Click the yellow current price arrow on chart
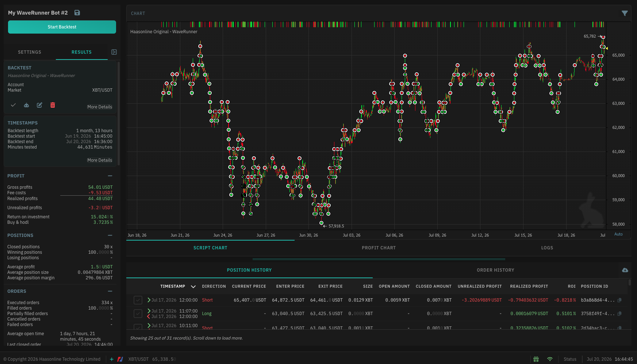The width and height of the screenshot is (637, 364). (x=606, y=48)
